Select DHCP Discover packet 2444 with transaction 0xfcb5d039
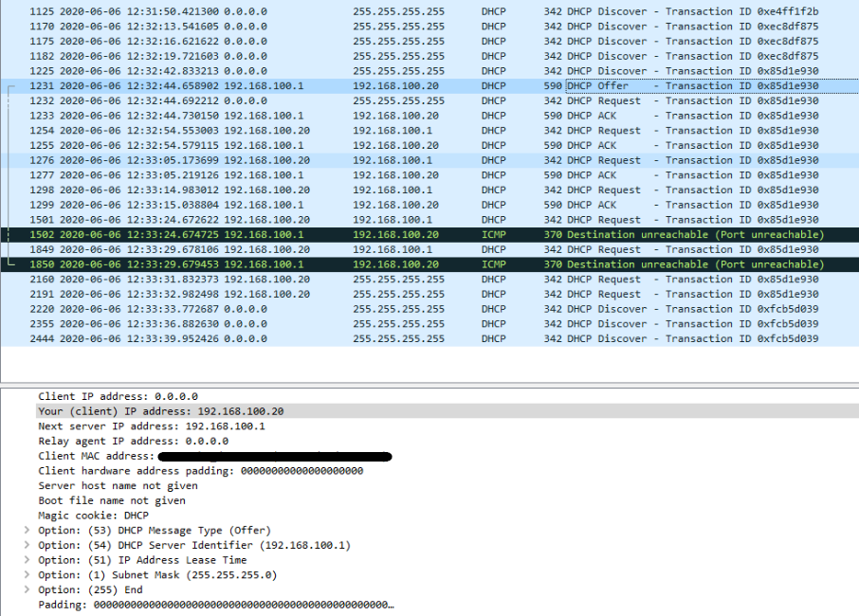Screen dimensions: 859x616 [x=284, y=338]
